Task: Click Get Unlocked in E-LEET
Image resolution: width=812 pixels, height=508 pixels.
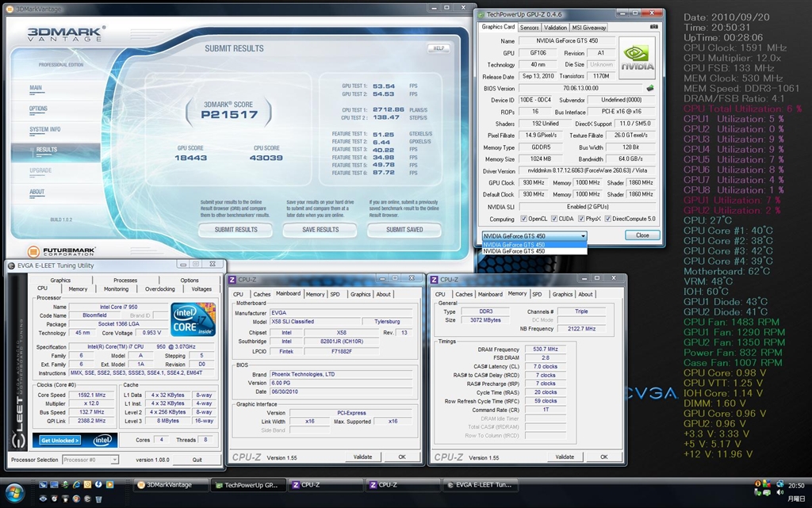Action: coord(60,440)
